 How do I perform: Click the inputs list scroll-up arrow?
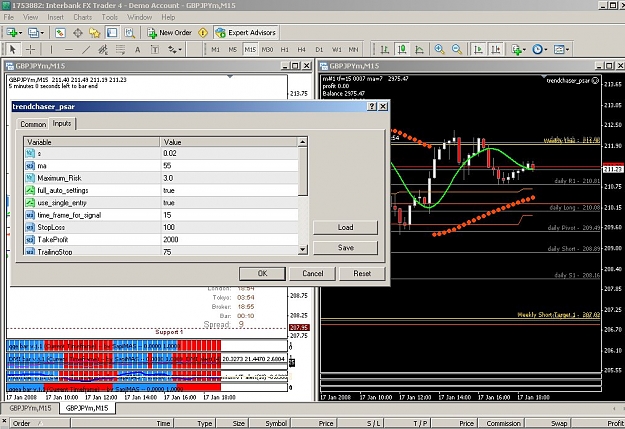tap(303, 142)
